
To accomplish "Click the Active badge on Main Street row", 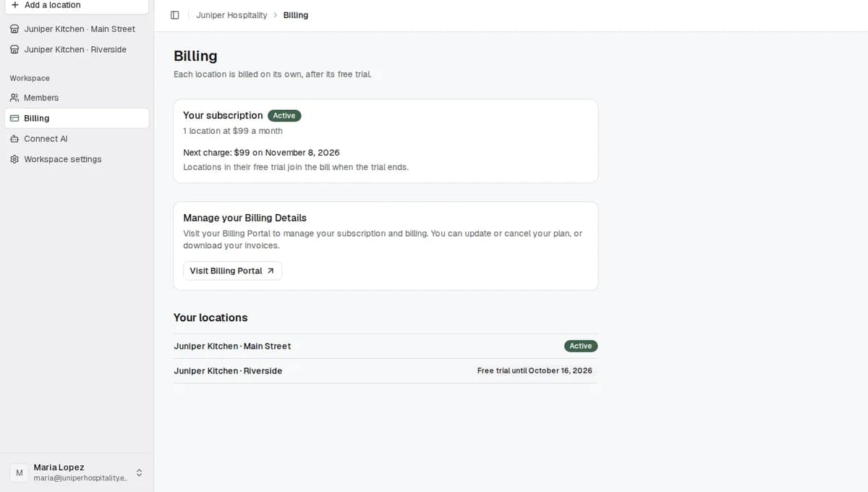I will [x=581, y=346].
